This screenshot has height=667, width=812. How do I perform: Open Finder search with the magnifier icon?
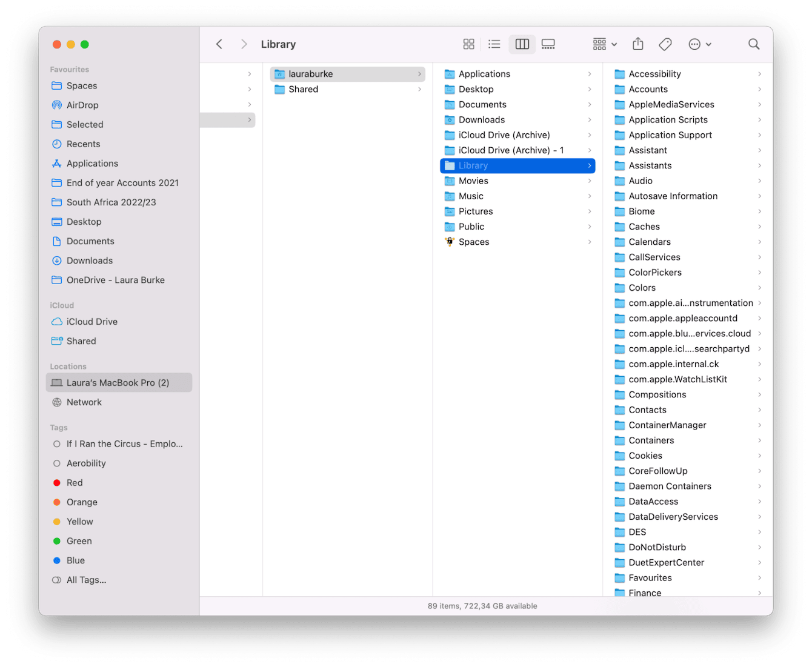tap(754, 44)
